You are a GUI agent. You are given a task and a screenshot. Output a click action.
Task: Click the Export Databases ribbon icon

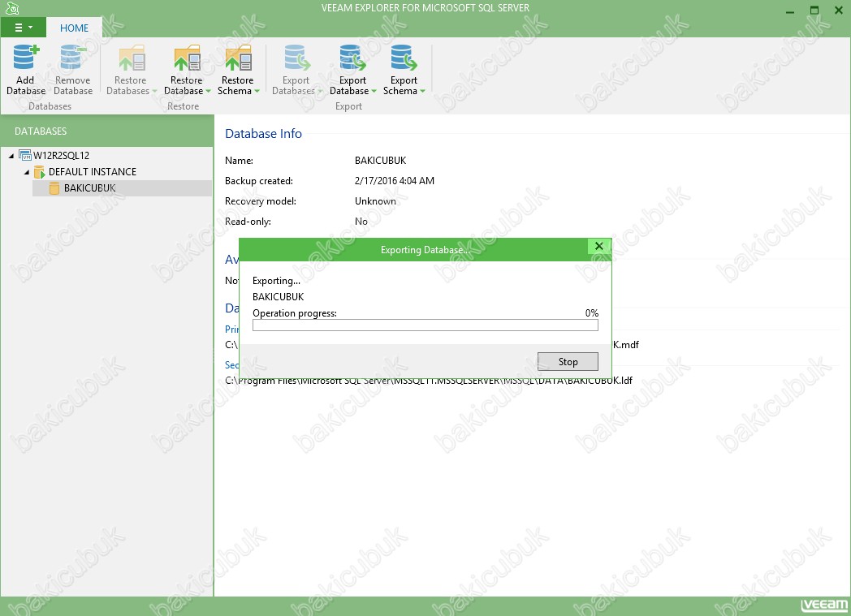(297, 58)
